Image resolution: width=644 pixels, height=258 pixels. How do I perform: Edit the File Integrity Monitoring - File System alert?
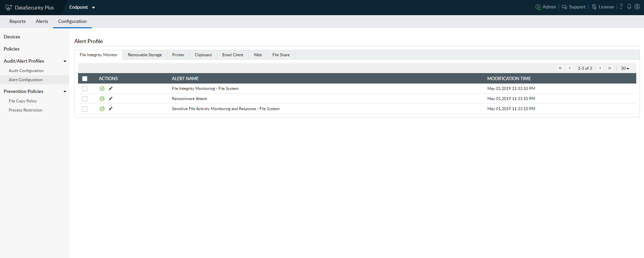[111, 89]
